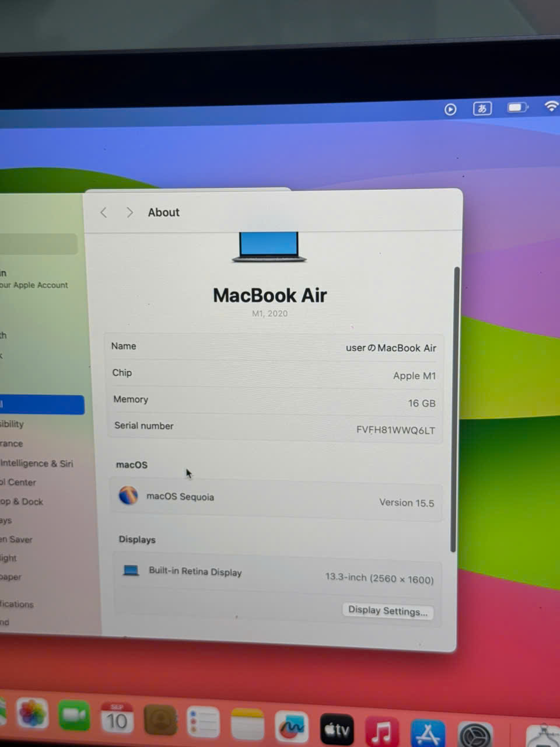This screenshot has height=747, width=560.
Task: Click the 'Built-in Retina Display' label
Action: pos(195,571)
